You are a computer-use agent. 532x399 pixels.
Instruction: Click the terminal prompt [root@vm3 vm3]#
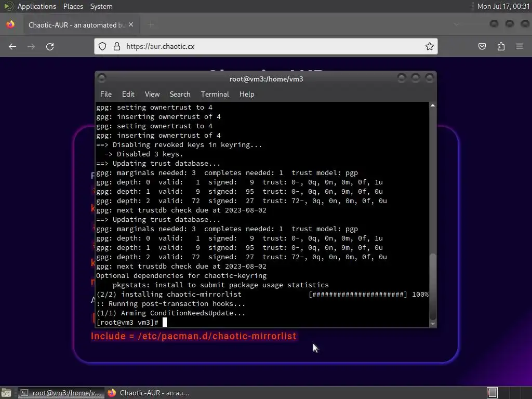click(x=127, y=322)
